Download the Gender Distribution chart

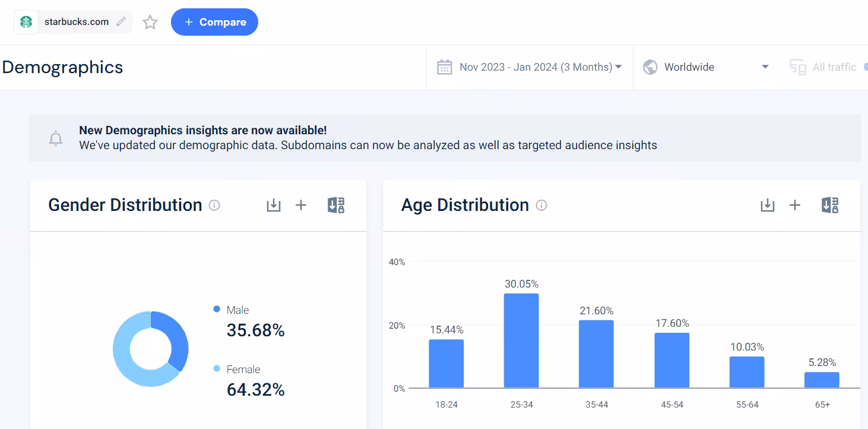pos(273,205)
